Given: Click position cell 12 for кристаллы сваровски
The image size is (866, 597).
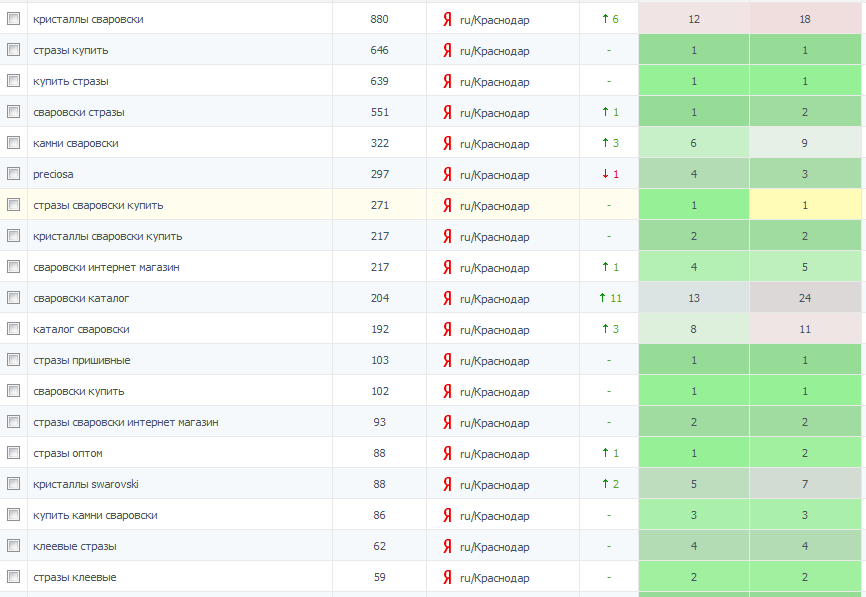Looking at the screenshot, I should pos(694,19).
